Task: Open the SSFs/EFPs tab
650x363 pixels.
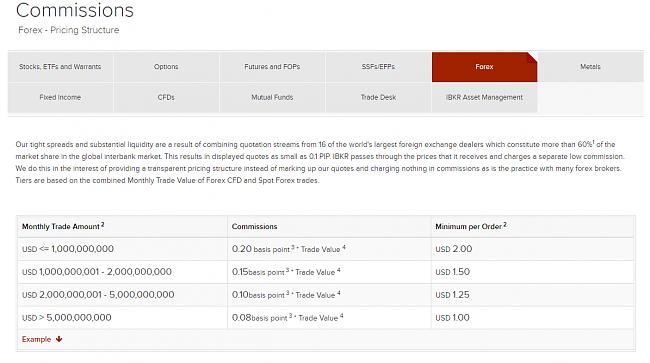Action: (x=378, y=67)
